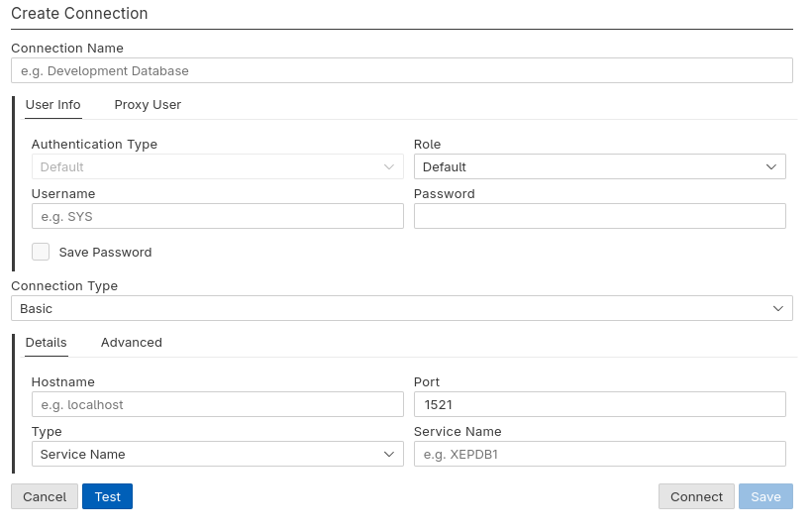Click the Hostname input field
812x531 pixels.
click(217, 404)
